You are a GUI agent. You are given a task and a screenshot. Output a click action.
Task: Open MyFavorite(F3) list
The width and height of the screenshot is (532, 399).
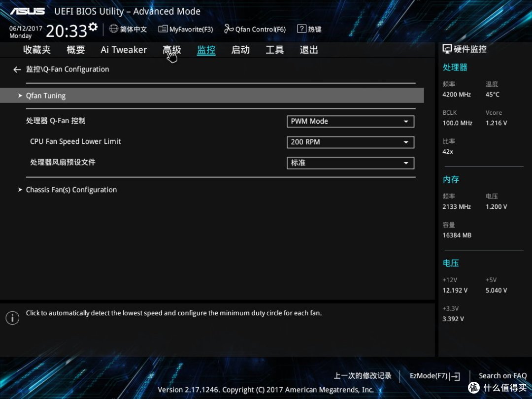click(186, 29)
